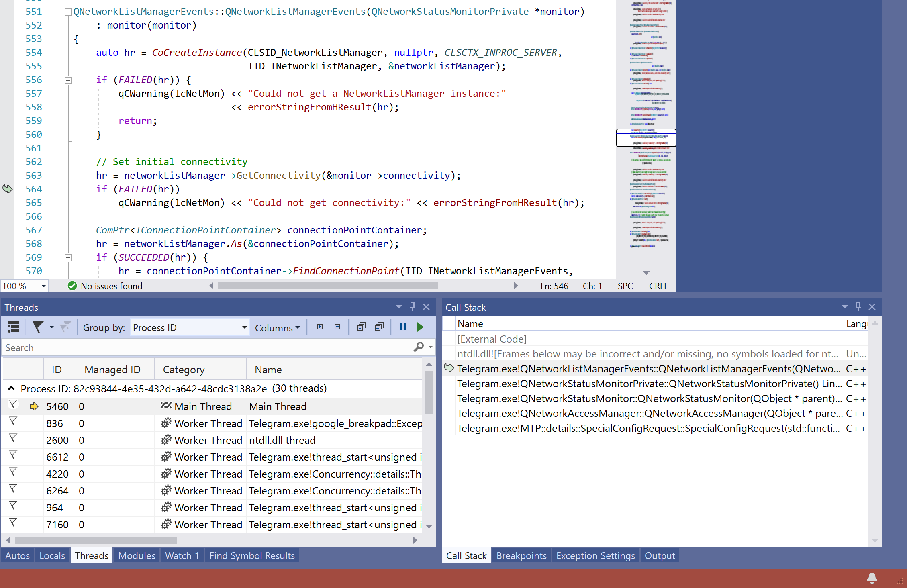This screenshot has height=588, width=907.
Task: Click the search magnifier icon
Action: 419,347
